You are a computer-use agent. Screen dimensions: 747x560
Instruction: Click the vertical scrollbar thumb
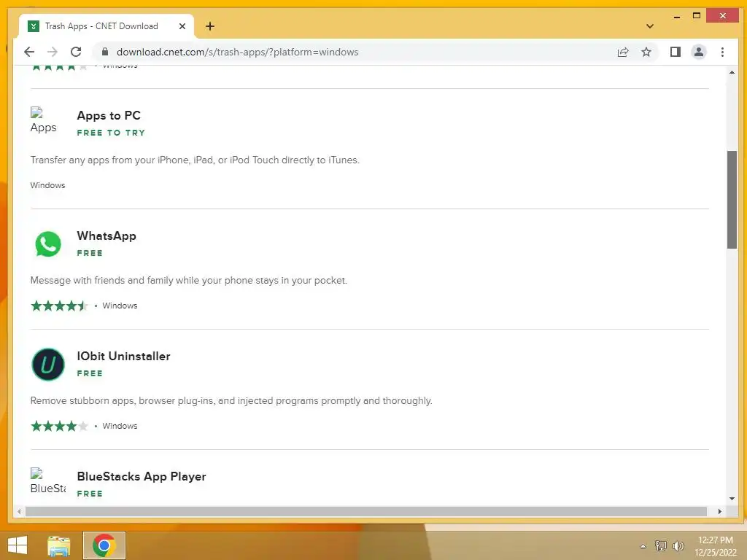[732, 200]
